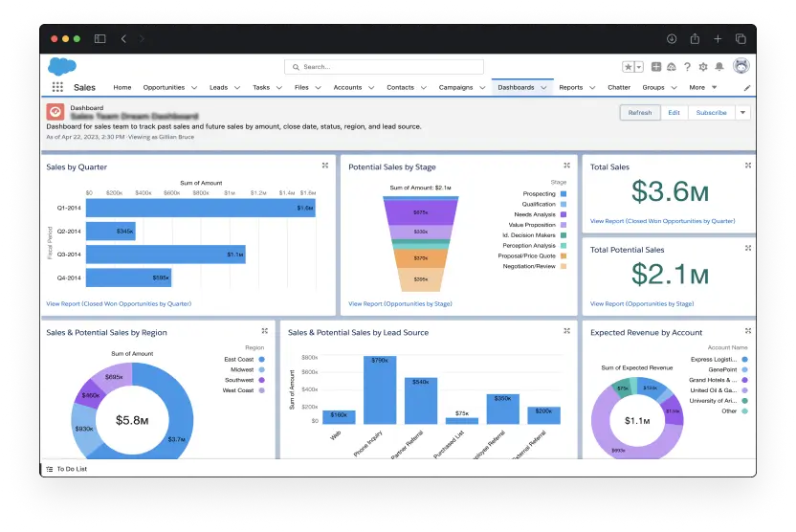Click the Favorites star icon
The image size is (796, 532).
click(629, 67)
